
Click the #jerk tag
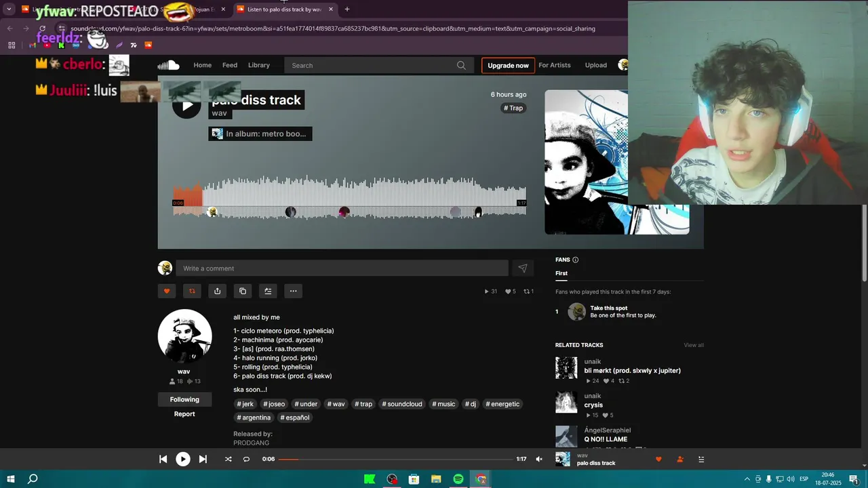click(x=245, y=404)
